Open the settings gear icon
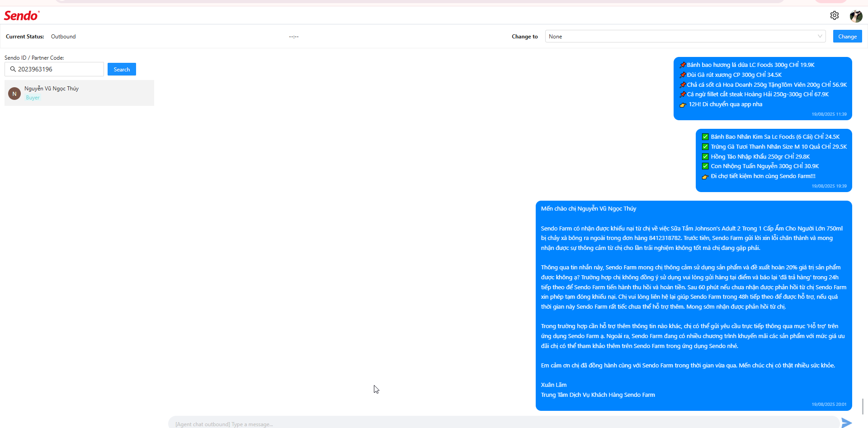The width and height of the screenshot is (868, 428). pyautogui.click(x=835, y=15)
